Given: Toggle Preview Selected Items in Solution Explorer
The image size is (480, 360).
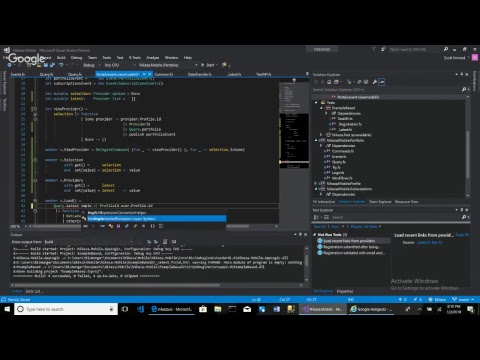Looking at the screenshot, I should pos(382,82).
